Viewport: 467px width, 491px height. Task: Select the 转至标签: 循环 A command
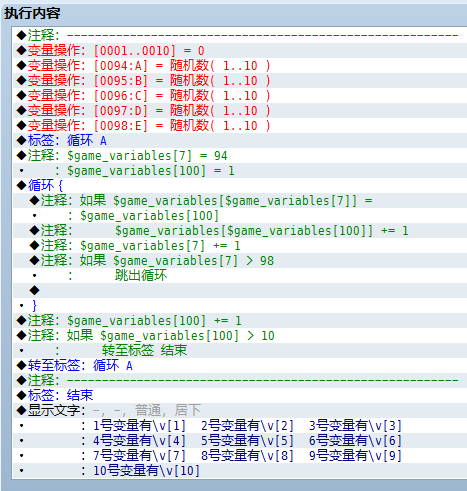(239, 365)
